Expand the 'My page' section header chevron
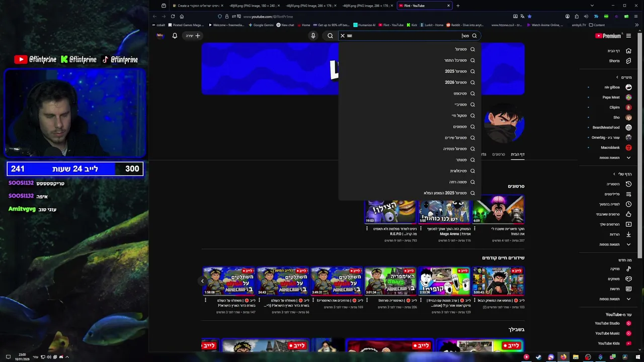Image resolution: width=644 pixels, height=362 pixels. point(613,174)
